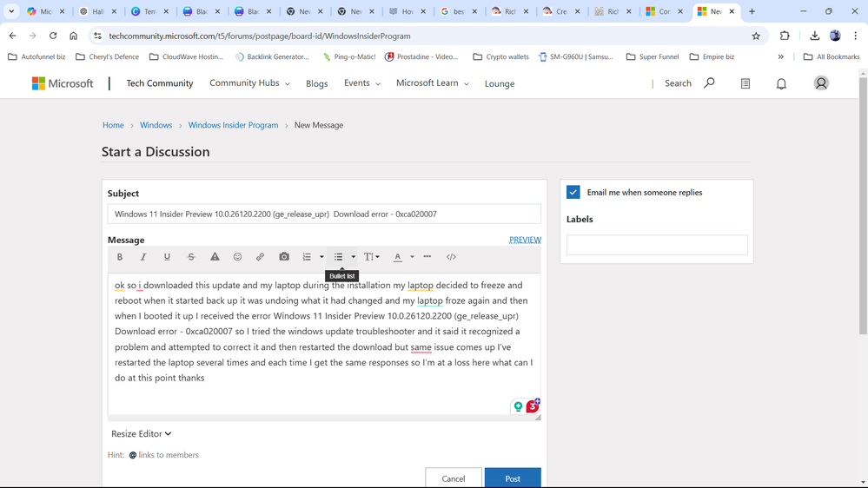Open the green lightbulb assistant icon

(x=518, y=406)
